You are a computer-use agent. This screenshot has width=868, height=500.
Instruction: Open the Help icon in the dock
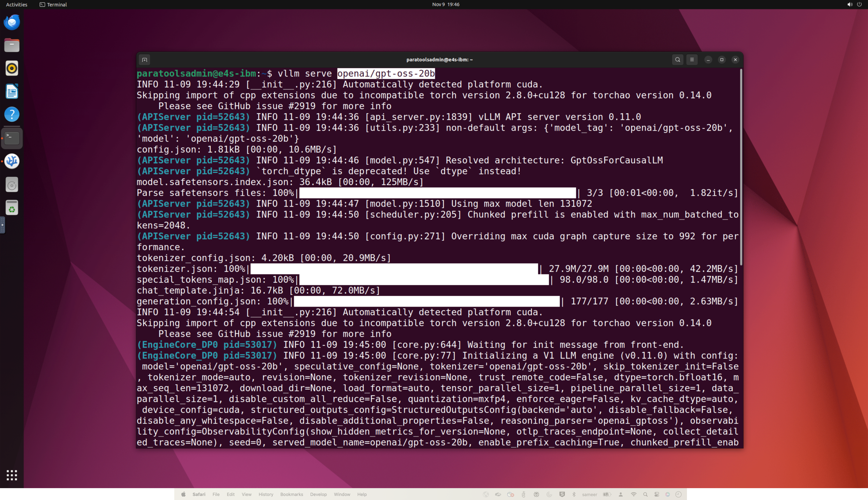click(x=12, y=114)
